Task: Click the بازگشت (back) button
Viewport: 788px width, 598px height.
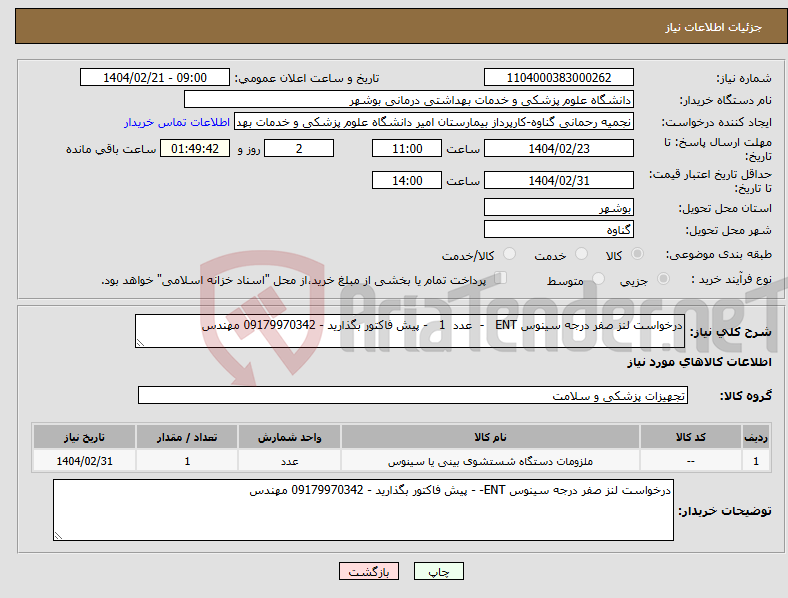Action: (369, 571)
